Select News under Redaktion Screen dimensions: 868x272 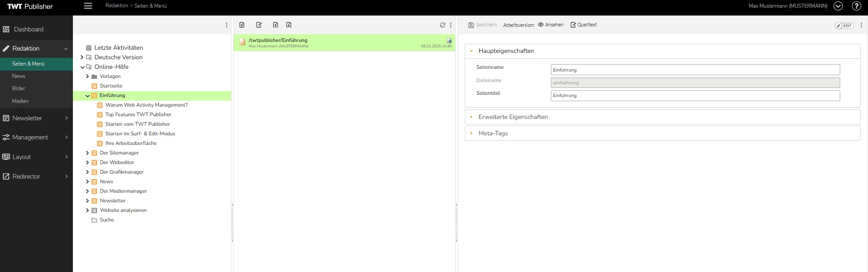point(19,76)
